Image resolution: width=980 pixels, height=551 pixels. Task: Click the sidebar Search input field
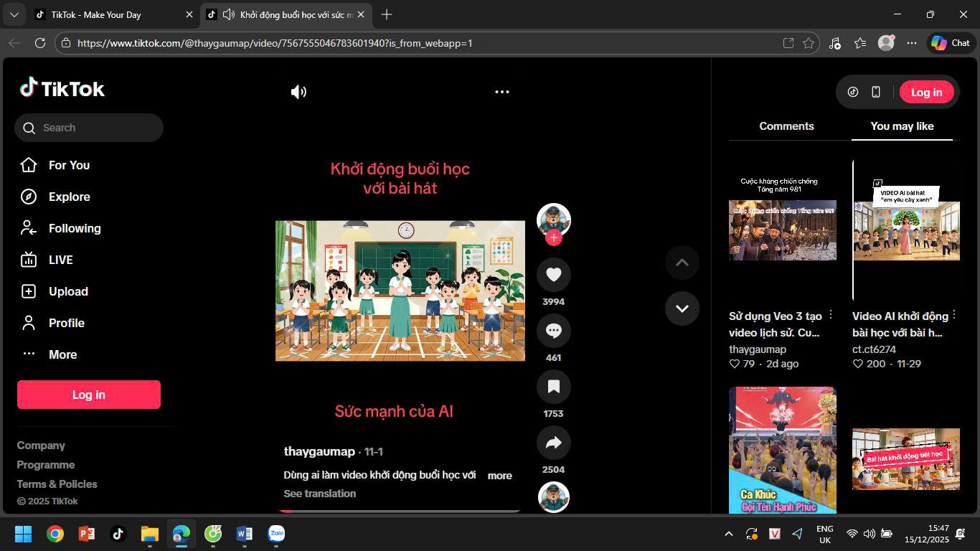[x=97, y=128]
